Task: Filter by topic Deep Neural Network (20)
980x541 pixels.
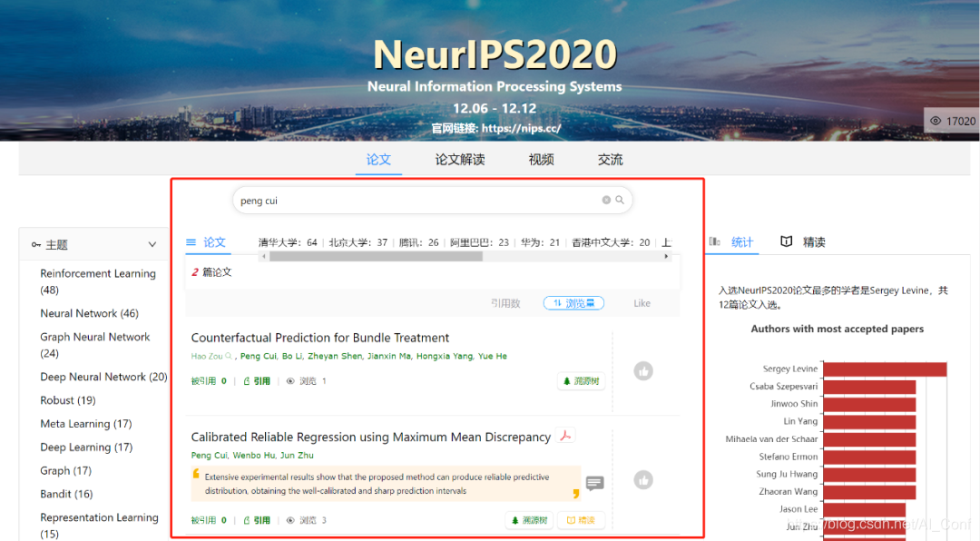Action: (x=103, y=377)
